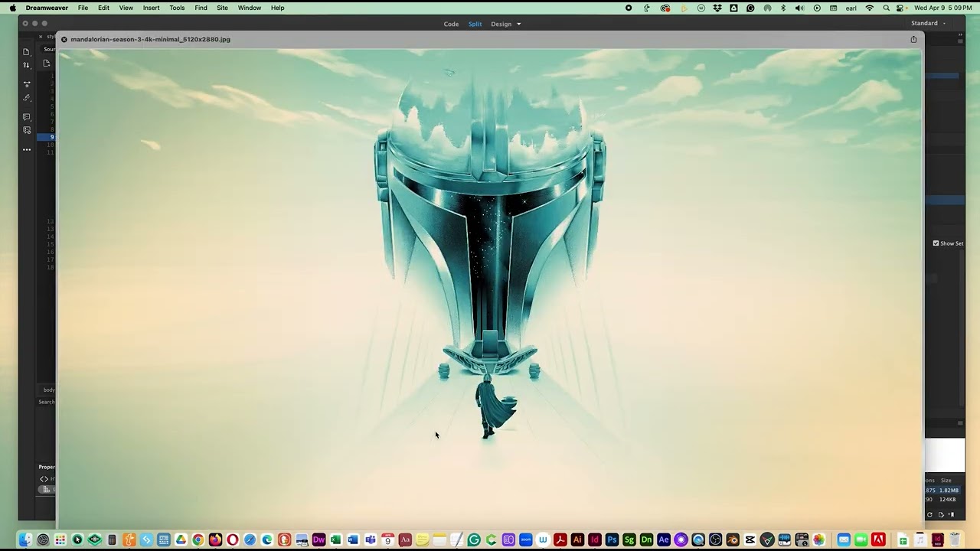
Task: Open Dreamweaver from the Dock
Action: (318, 540)
